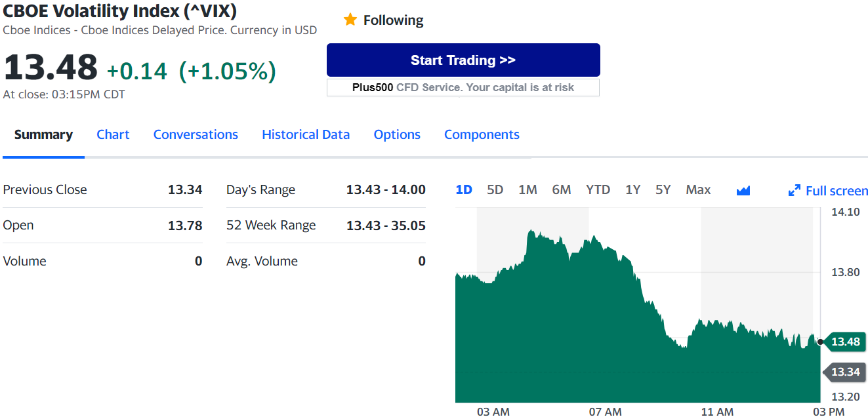This screenshot has height=417, width=868.
Task: Open the Plus500 CFD Service disclaimer link
Action: [463, 87]
